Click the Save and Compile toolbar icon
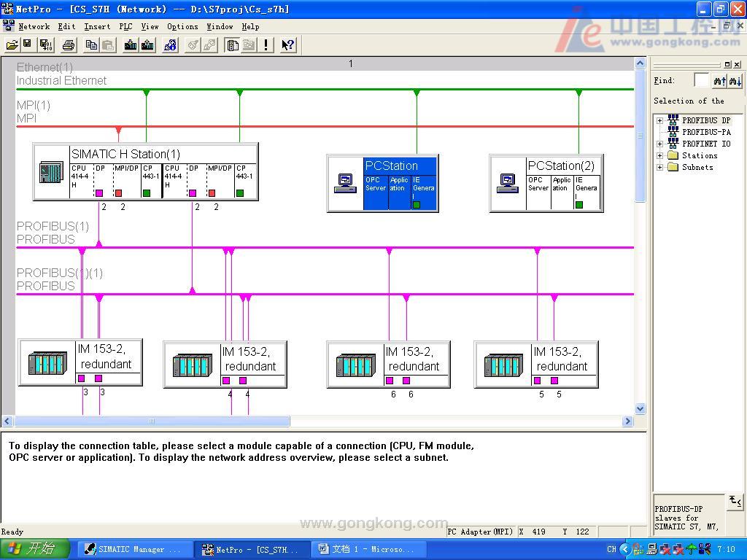The image size is (747, 560). pyautogui.click(x=46, y=44)
